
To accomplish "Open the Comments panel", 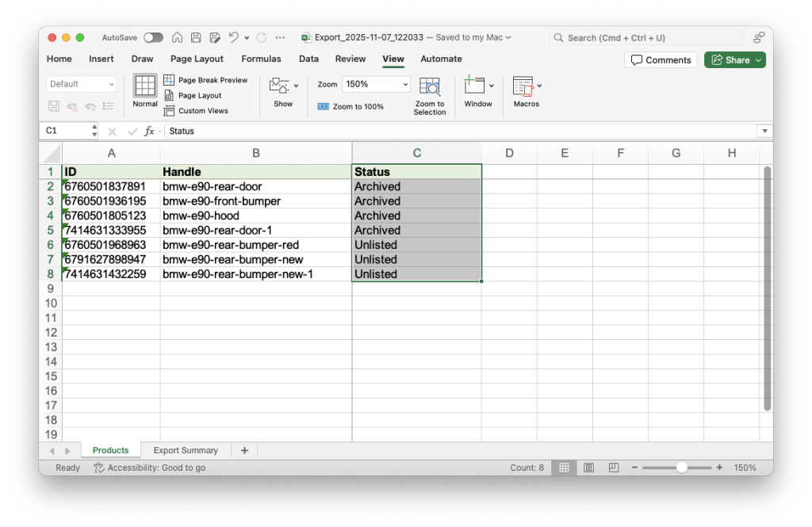I will 661,59.
